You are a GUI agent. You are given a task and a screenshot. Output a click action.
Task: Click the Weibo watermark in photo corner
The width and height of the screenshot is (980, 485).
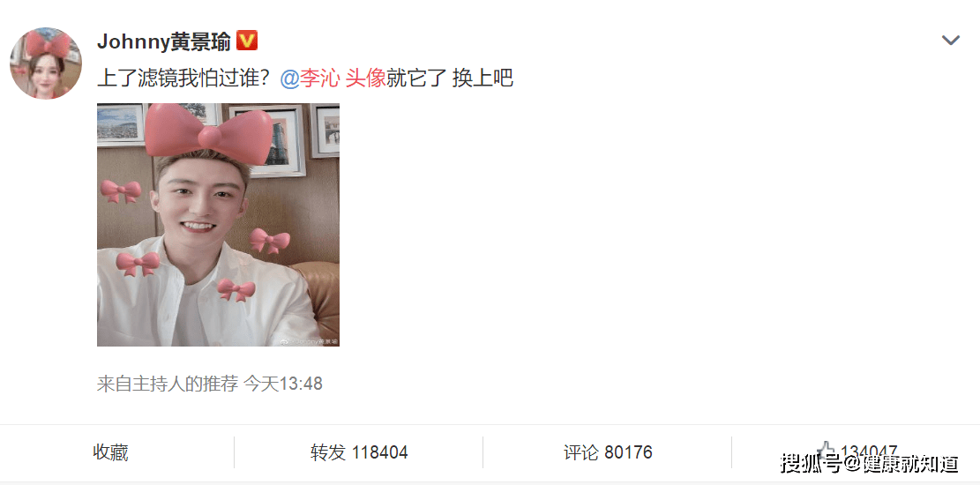pos(309,342)
